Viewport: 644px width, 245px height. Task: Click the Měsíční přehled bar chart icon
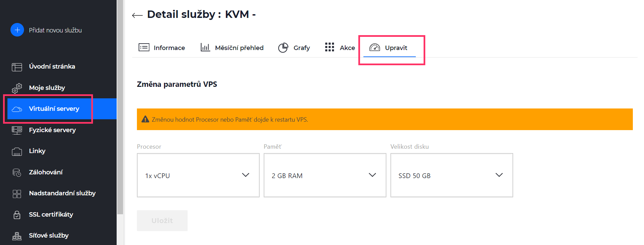(205, 47)
